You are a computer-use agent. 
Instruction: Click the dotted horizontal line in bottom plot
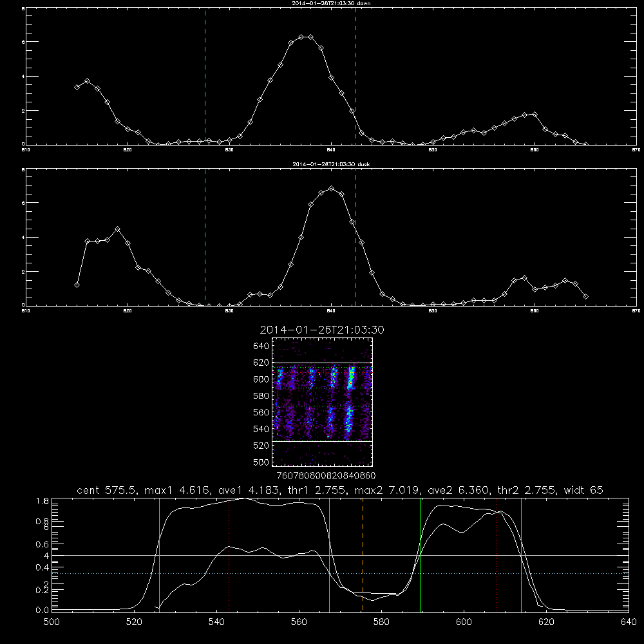coord(340,573)
